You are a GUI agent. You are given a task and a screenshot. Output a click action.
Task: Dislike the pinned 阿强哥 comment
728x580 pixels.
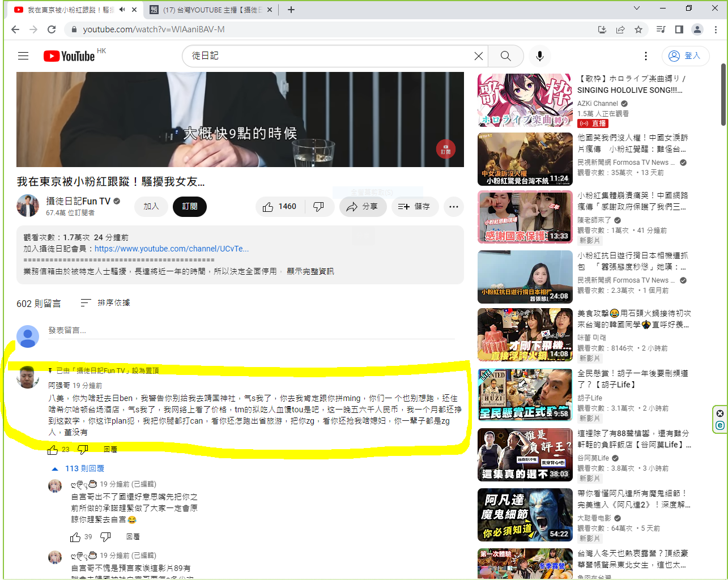pos(83,450)
